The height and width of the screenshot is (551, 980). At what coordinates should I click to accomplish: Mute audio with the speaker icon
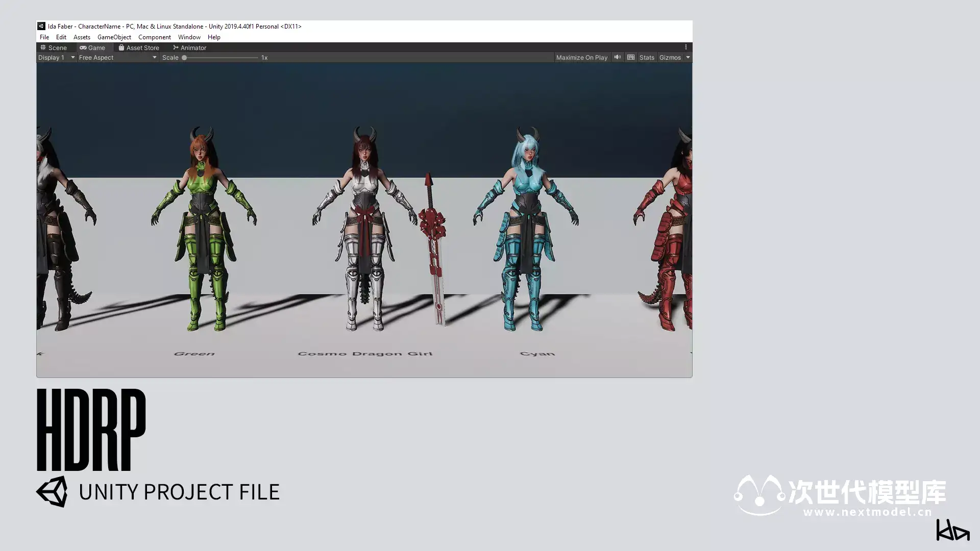(x=618, y=57)
